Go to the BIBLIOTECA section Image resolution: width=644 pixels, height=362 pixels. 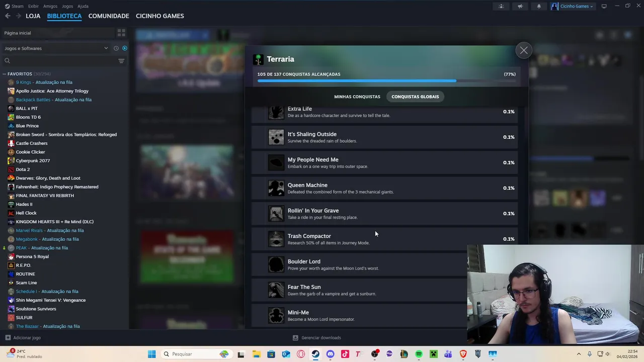[64, 16]
